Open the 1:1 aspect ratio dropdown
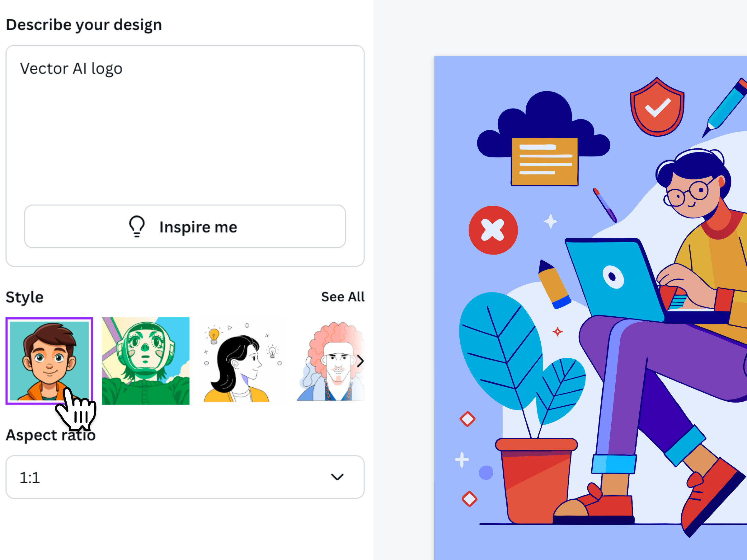Image resolution: width=747 pixels, height=560 pixels. point(185,477)
